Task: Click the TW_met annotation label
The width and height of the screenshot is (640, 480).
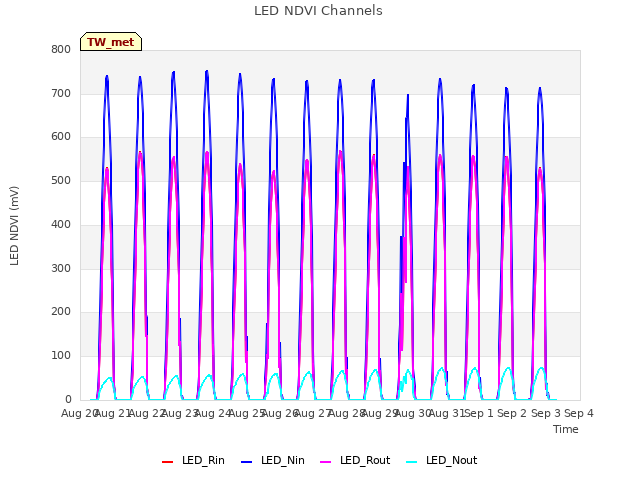Action: (x=111, y=42)
